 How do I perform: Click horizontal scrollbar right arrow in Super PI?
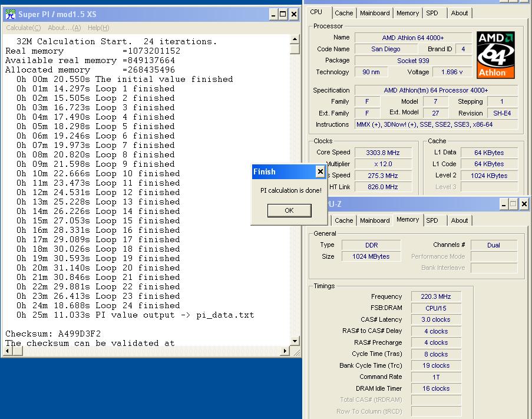point(285,351)
